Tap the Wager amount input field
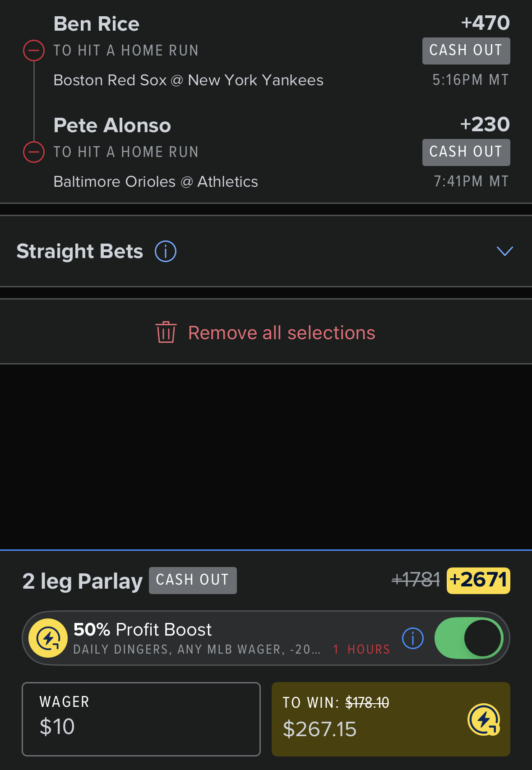Image resolution: width=532 pixels, height=770 pixels. tap(141, 719)
